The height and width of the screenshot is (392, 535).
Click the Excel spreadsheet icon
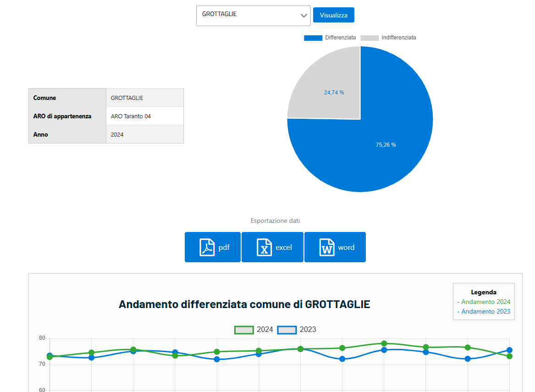tap(264, 247)
